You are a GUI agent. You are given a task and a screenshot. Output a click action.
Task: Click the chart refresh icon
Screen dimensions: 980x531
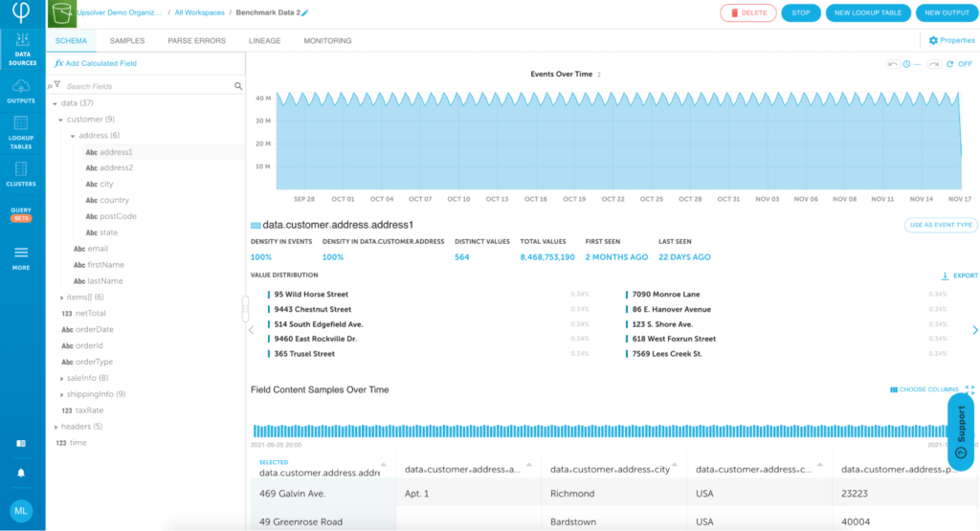pos(950,64)
